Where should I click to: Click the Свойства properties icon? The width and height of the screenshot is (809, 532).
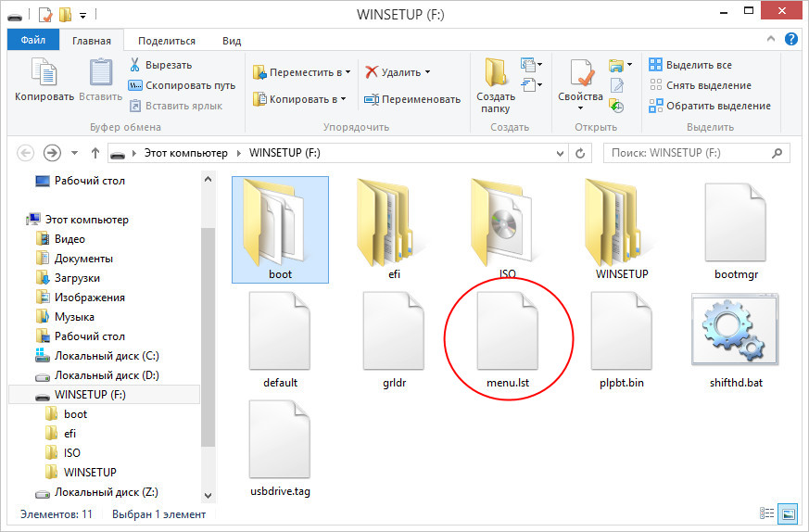click(x=581, y=73)
